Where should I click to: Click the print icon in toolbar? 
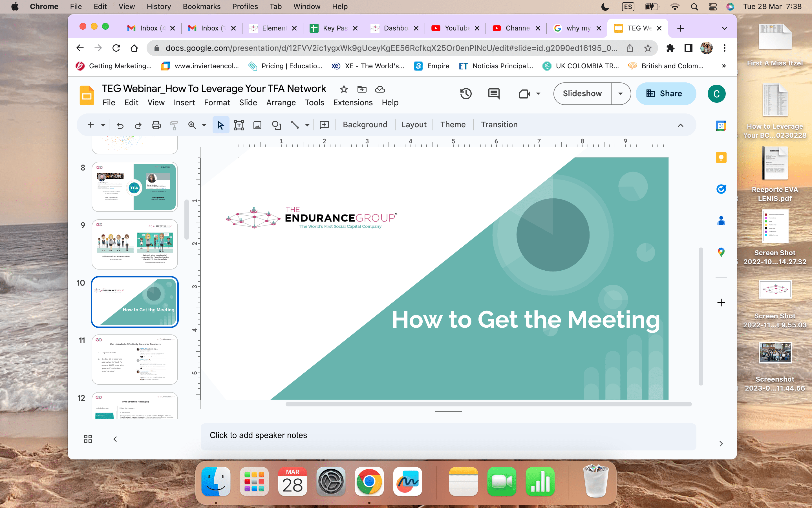click(156, 125)
